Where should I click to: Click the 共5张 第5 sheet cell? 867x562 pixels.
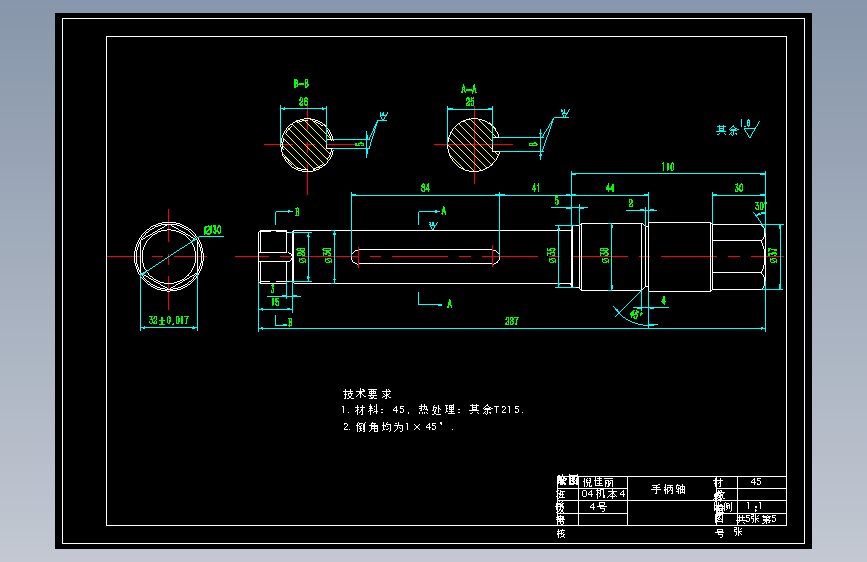tap(756, 519)
